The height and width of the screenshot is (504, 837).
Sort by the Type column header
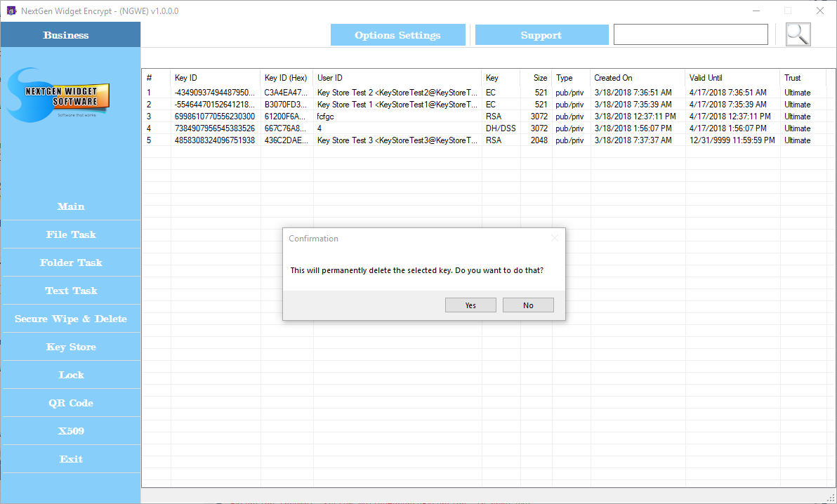(x=571, y=78)
